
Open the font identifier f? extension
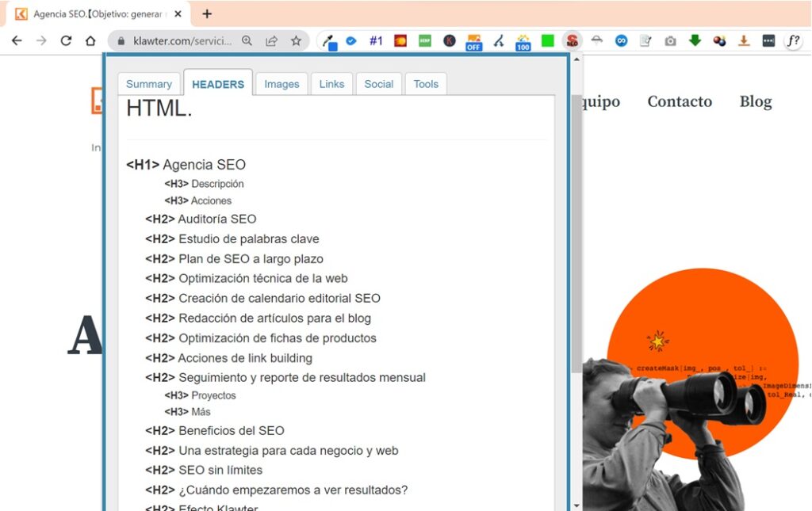(792, 41)
